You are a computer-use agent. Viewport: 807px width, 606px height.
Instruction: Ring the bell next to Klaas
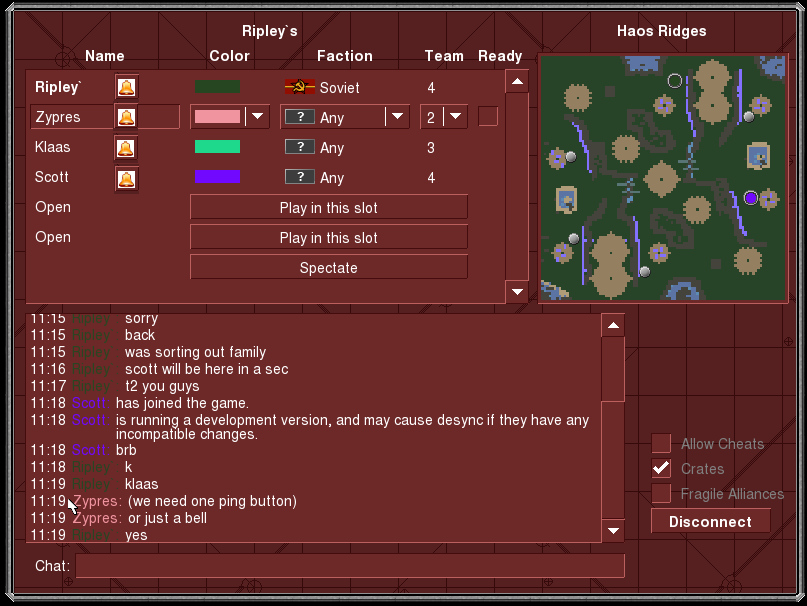[x=126, y=148]
